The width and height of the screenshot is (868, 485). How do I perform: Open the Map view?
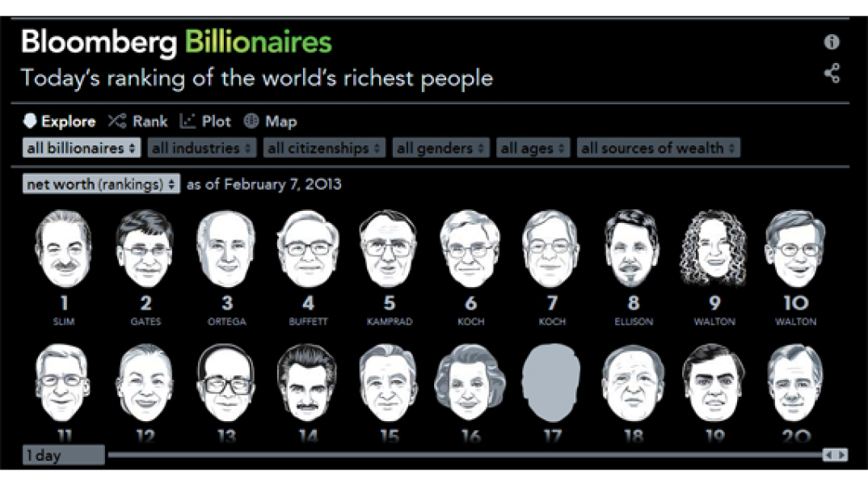[x=270, y=121]
